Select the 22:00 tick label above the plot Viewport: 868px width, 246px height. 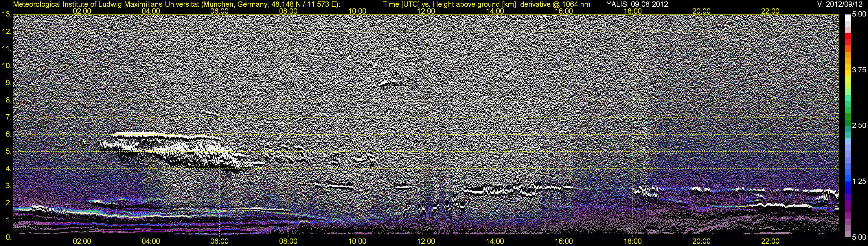coord(770,11)
